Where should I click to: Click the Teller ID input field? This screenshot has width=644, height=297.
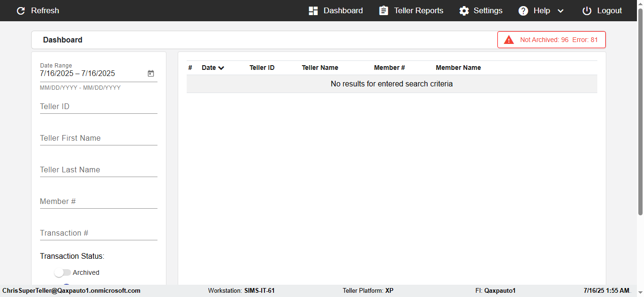(x=99, y=107)
